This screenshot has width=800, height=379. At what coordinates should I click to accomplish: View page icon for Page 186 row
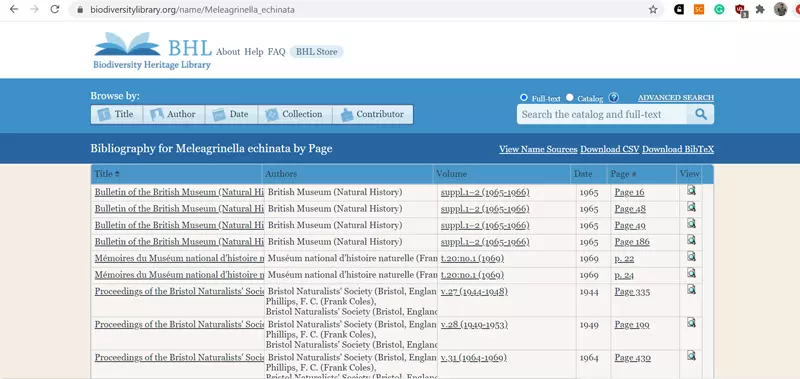[691, 240]
